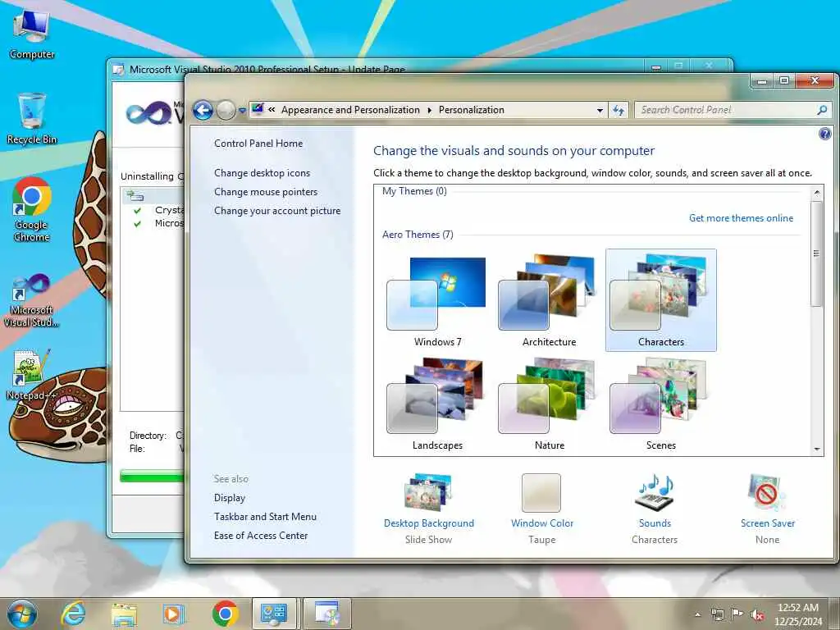840x630 pixels.
Task: Select the Landscapes theme
Action: tap(437, 404)
